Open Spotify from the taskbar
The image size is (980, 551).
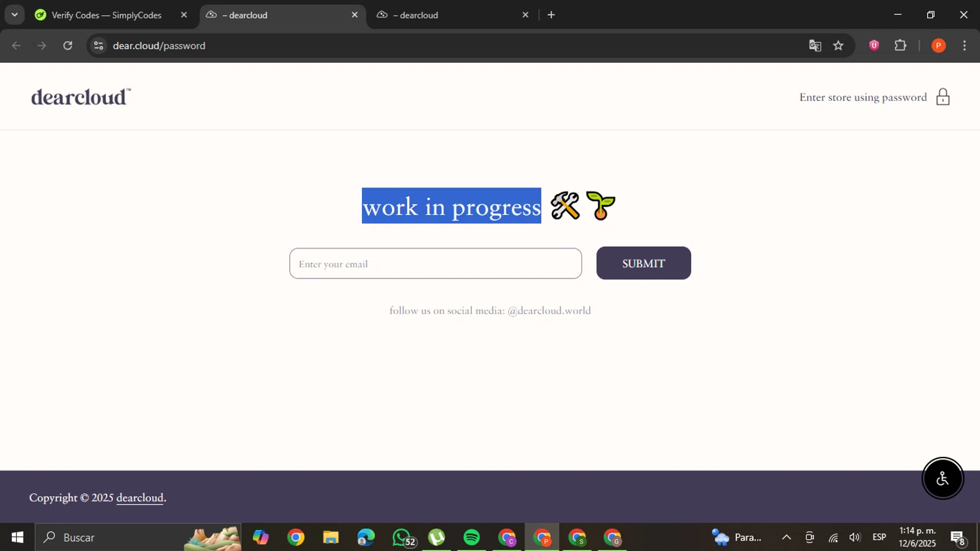click(472, 537)
